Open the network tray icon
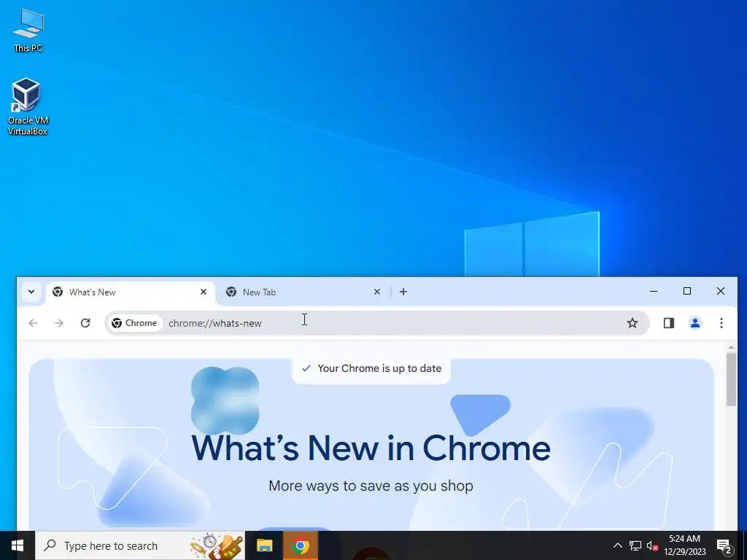Image resolution: width=747 pixels, height=560 pixels. click(x=635, y=545)
